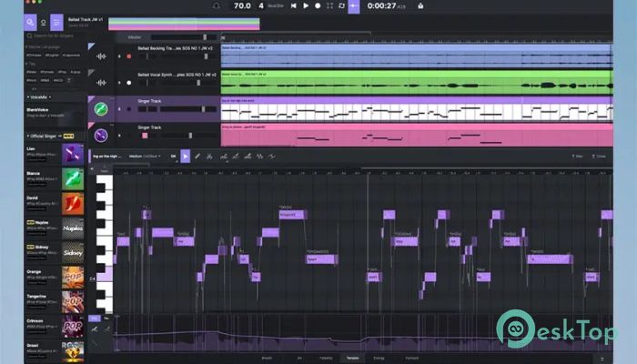Select singer Crimson thumbnail

[73, 326]
